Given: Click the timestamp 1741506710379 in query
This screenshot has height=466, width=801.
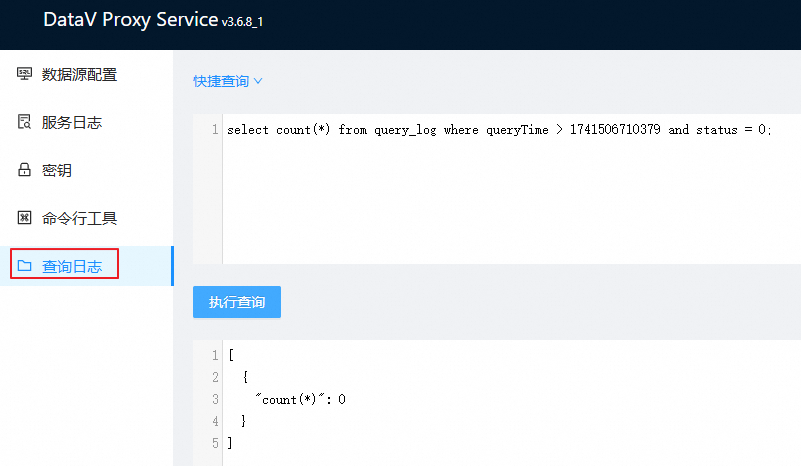Looking at the screenshot, I should coord(615,129).
